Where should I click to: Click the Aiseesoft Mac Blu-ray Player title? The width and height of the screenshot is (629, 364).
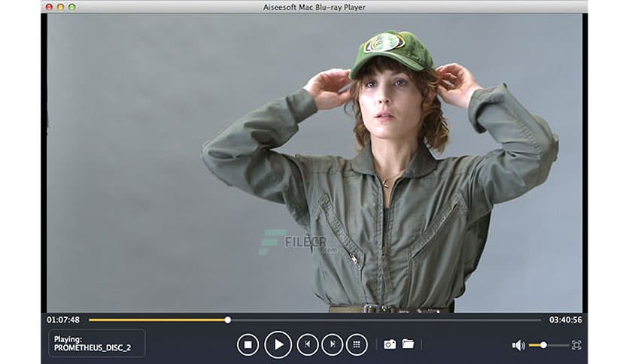coord(314,8)
